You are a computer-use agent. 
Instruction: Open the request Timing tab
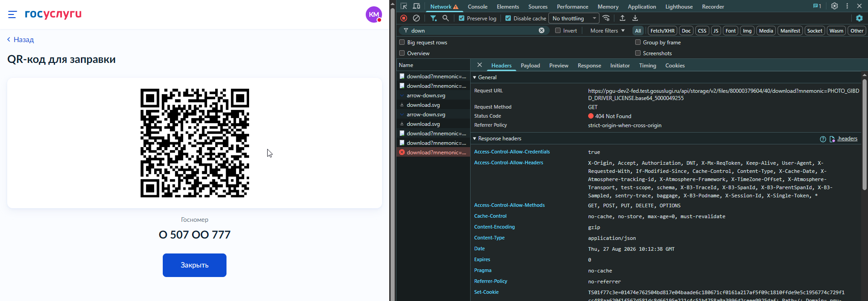click(647, 65)
